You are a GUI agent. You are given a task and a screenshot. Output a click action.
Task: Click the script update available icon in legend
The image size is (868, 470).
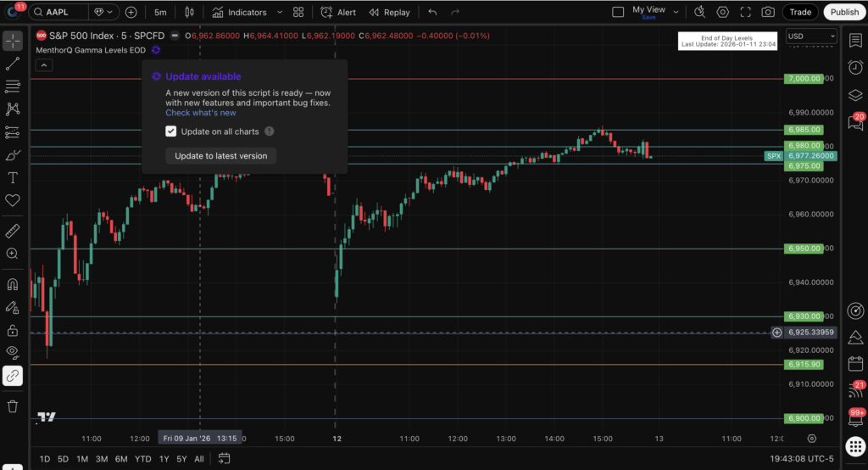(156, 50)
